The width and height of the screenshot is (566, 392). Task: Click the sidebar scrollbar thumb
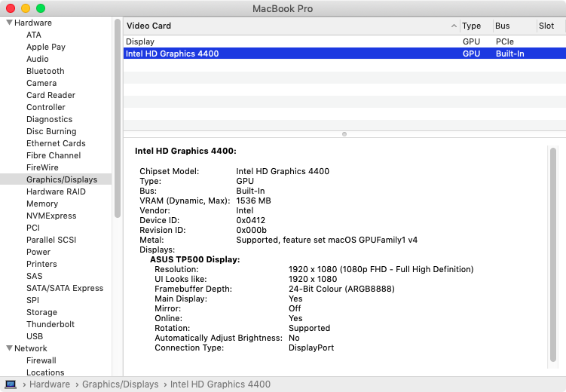(x=118, y=118)
